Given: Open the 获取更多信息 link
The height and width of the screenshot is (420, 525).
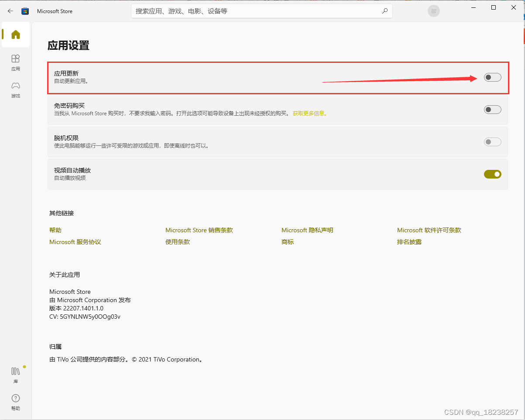Looking at the screenshot, I should click(x=309, y=114).
